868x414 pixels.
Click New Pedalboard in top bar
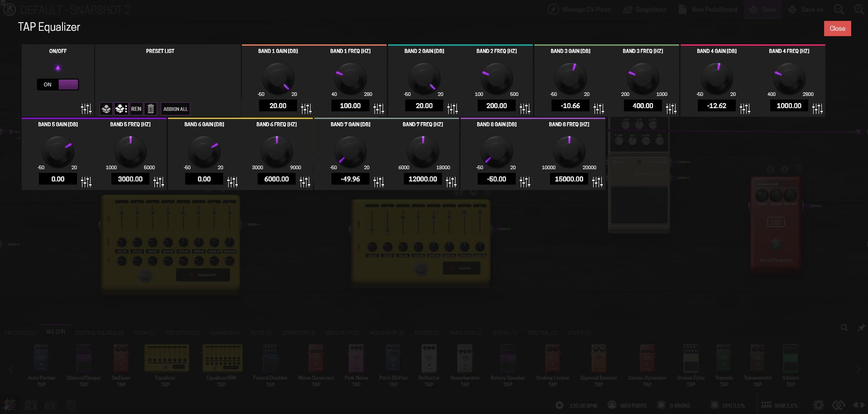pos(708,10)
